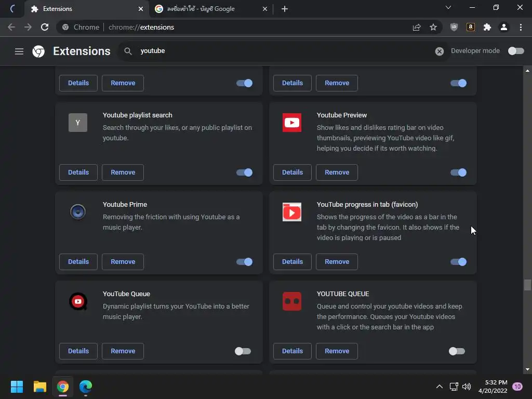This screenshot has height=399, width=532.
Task: Open File Explorer from the taskbar
Action: click(x=39, y=387)
